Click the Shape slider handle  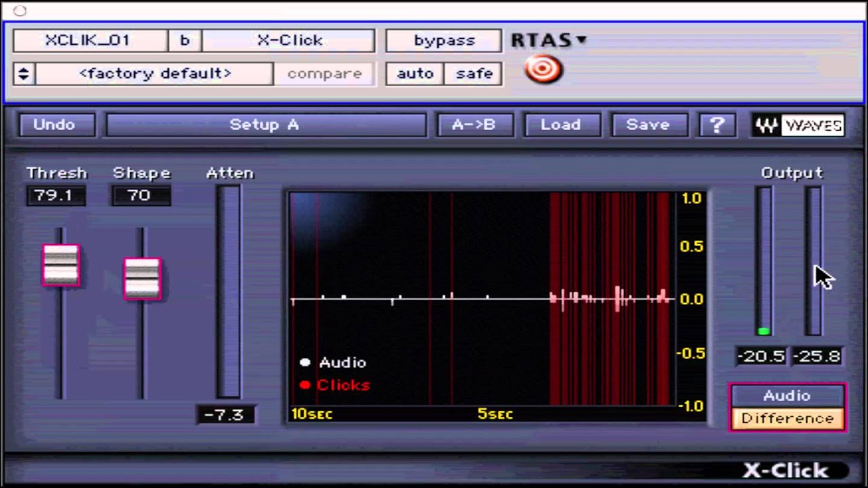[142, 279]
